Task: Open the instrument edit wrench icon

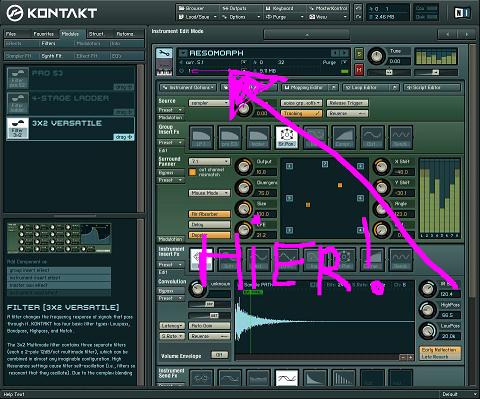Action: (x=164, y=53)
